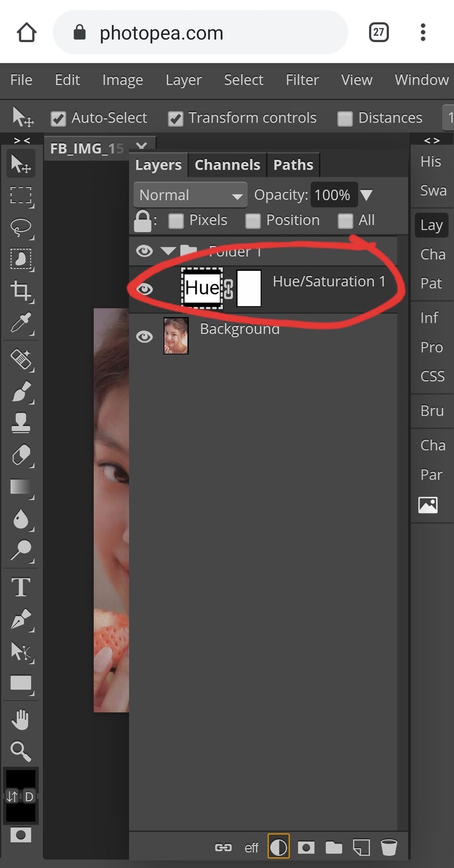Uncheck Transform controls
The height and width of the screenshot is (868, 454).
pos(175,119)
